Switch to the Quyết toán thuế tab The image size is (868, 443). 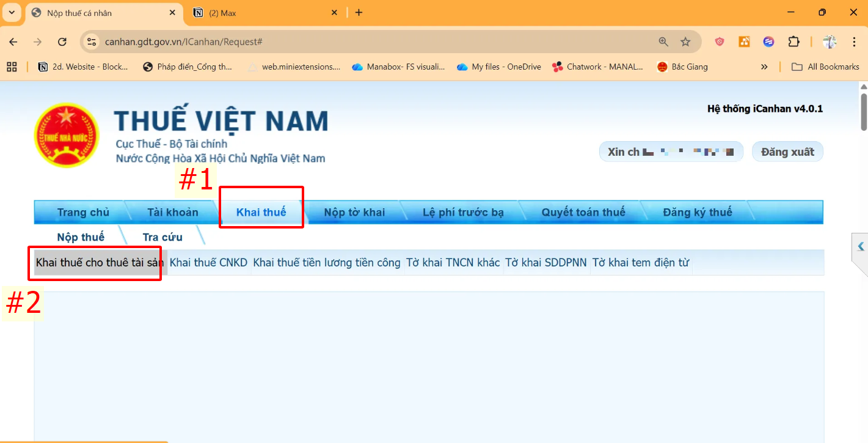[583, 212]
